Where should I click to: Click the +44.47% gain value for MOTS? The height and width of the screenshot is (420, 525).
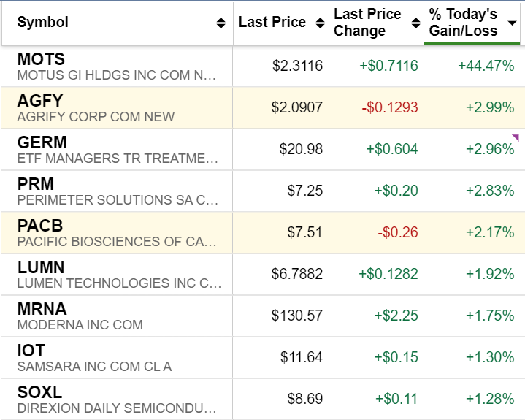(x=486, y=66)
